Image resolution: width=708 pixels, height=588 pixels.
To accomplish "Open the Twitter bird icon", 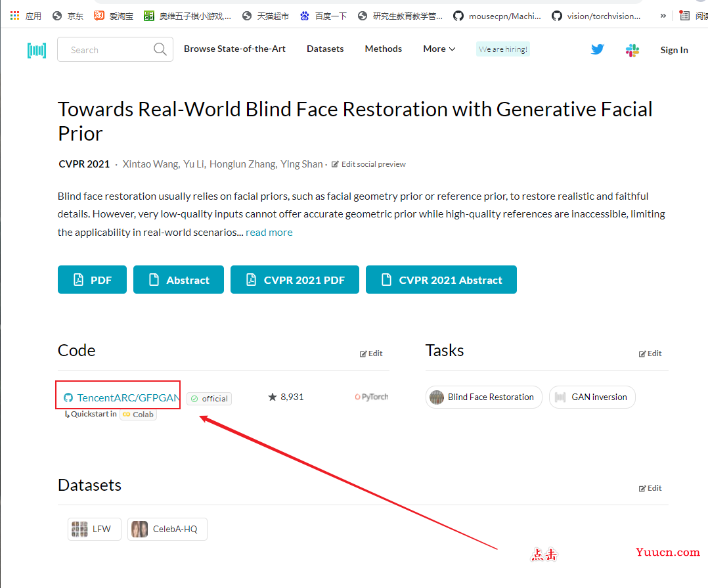I will coord(598,49).
